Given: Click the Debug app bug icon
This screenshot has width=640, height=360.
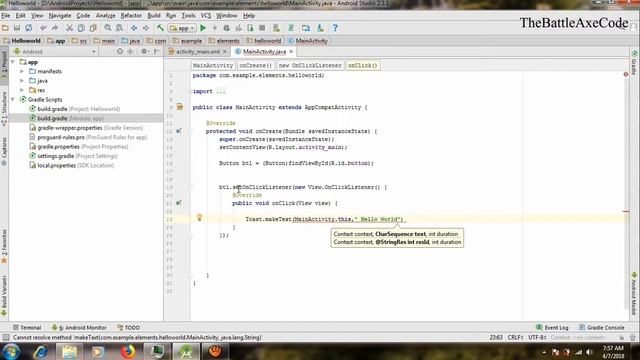Looking at the screenshot, I should click(227, 28).
